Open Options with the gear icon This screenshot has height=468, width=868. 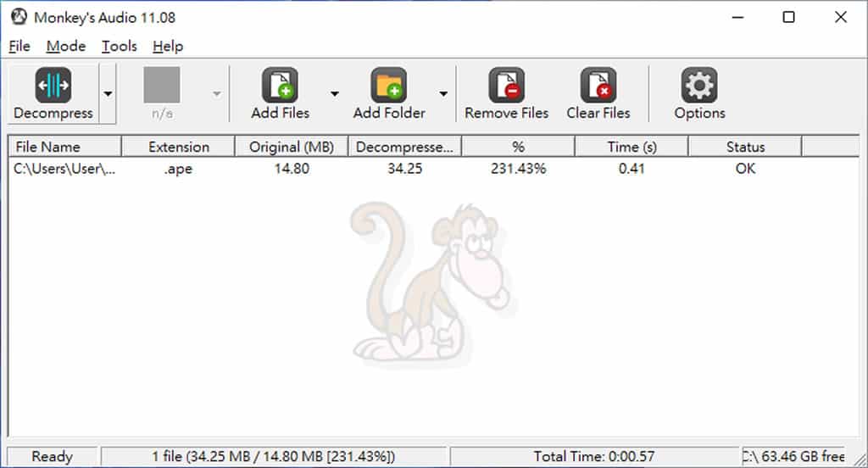699,86
